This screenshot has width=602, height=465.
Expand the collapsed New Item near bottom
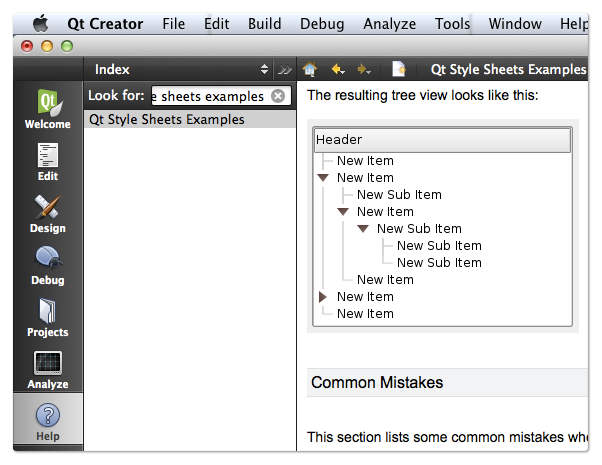tap(323, 297)
